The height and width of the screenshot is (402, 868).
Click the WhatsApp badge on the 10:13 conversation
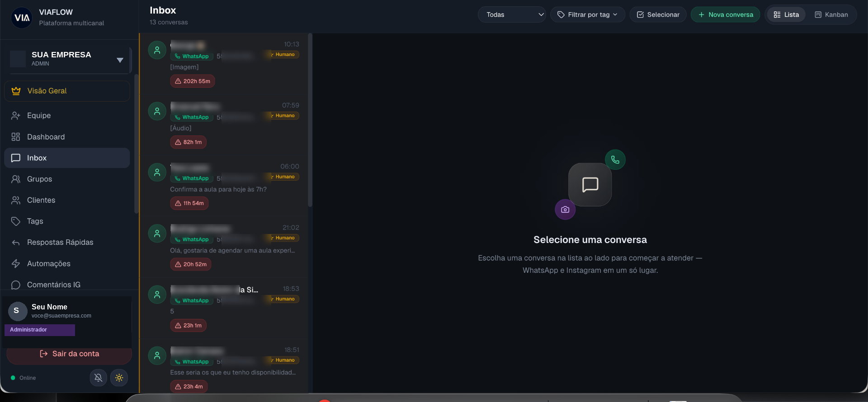click(x=192, y=56)
